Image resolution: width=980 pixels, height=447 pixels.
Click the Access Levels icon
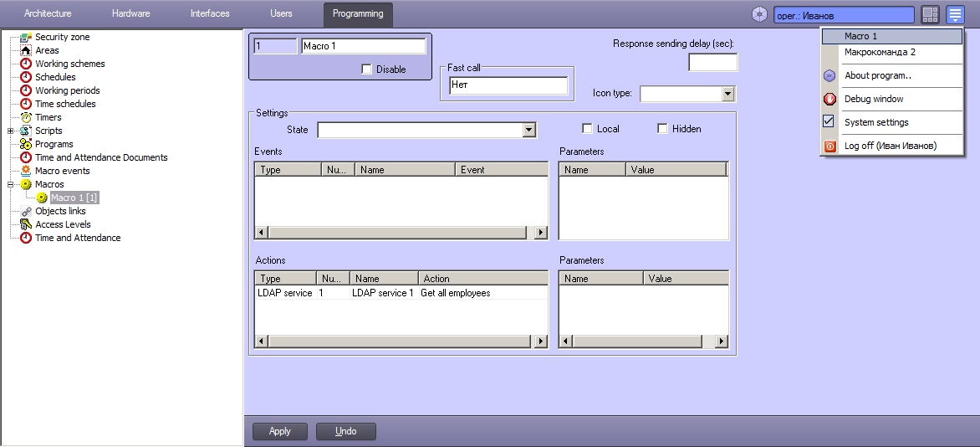26,224
